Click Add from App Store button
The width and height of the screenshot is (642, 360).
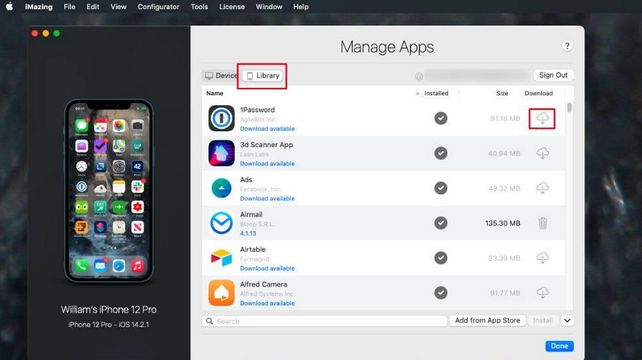click(487, 320)
